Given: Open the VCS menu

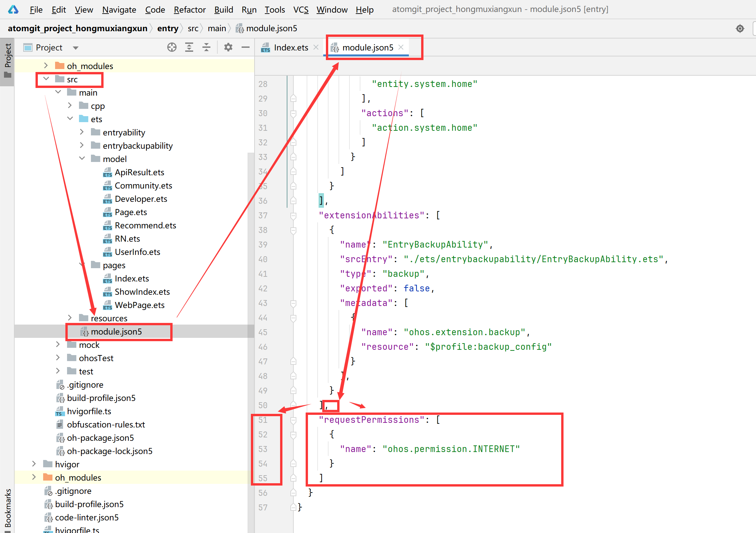Looking at the screenshot, I should point(301,10).
